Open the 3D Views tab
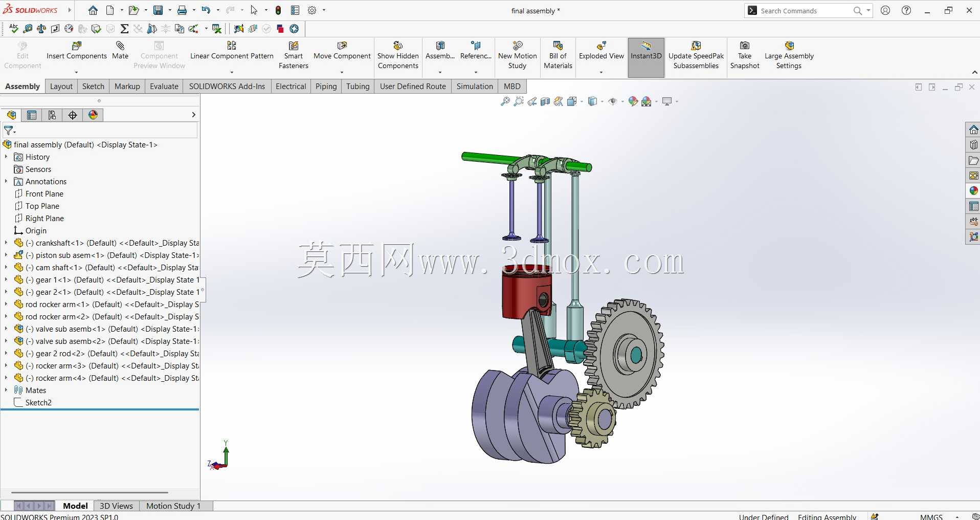The height and width of the screenshot is (520, 980). (116, 506)
